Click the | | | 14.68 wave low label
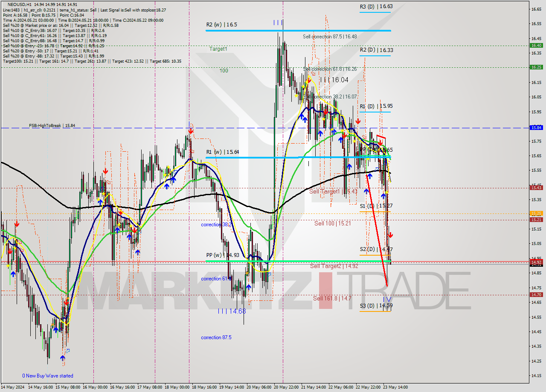The image size is (546, 392). click(x=232, y=311)
